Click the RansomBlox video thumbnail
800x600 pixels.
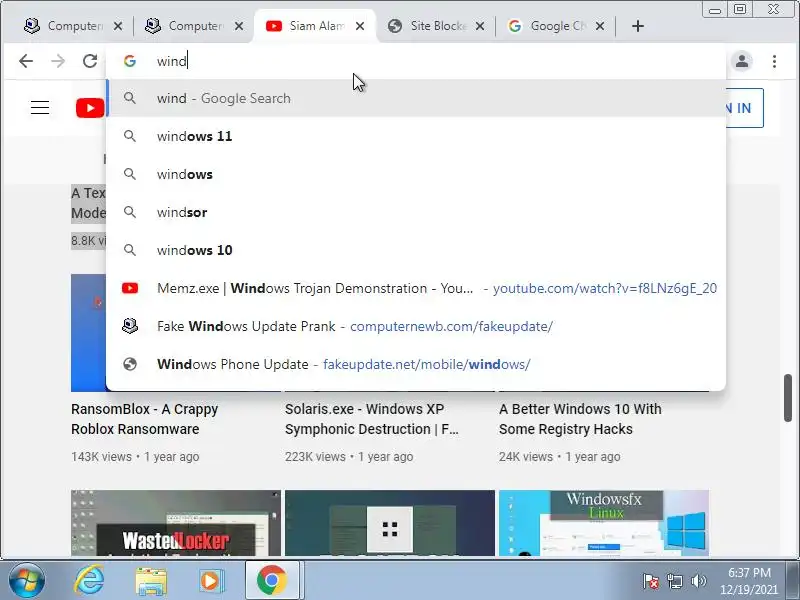(x=89, y=333)
